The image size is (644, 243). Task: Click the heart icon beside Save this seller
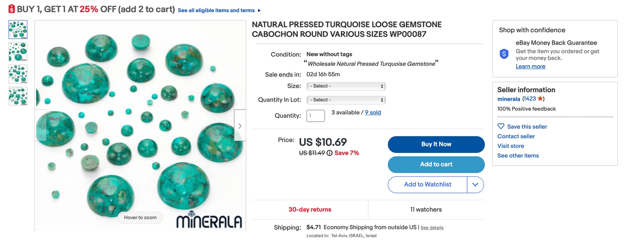(501, 126)
